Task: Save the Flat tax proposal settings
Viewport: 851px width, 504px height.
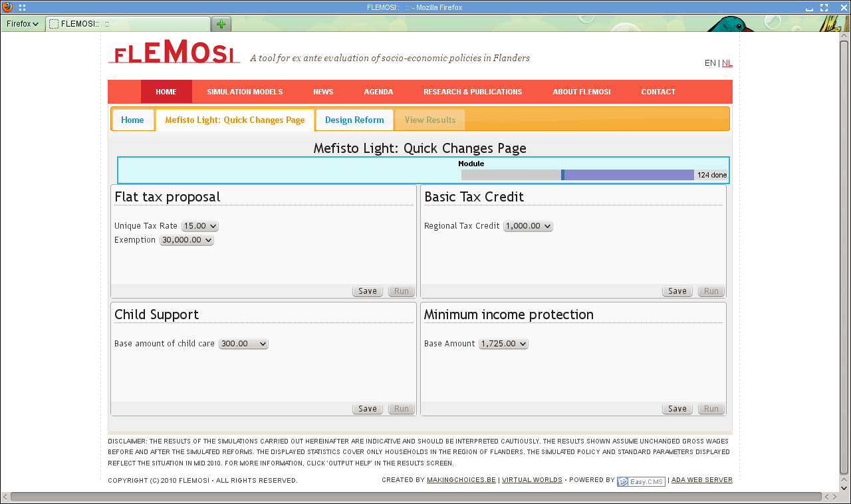Action: 367,291
